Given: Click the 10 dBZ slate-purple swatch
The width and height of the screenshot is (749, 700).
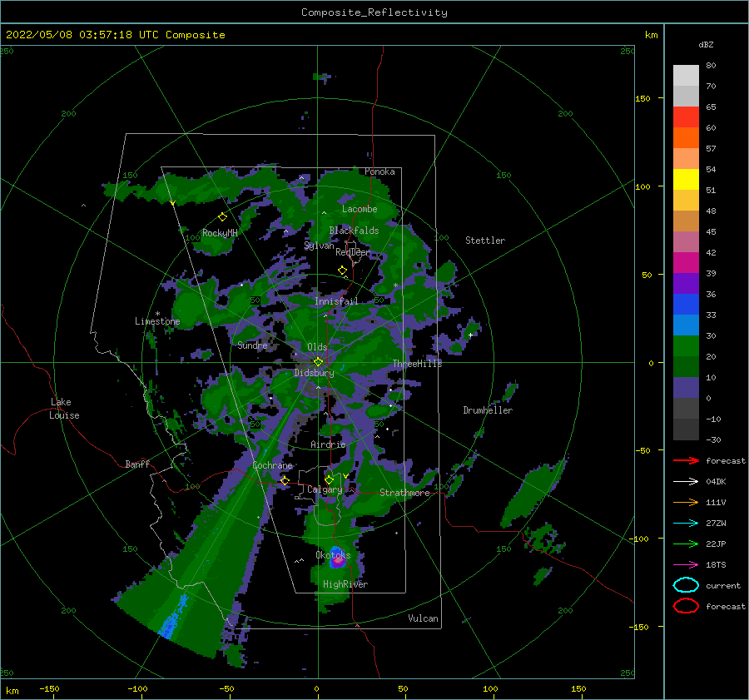Looking at the screenshot, I should tap(686, 388).
